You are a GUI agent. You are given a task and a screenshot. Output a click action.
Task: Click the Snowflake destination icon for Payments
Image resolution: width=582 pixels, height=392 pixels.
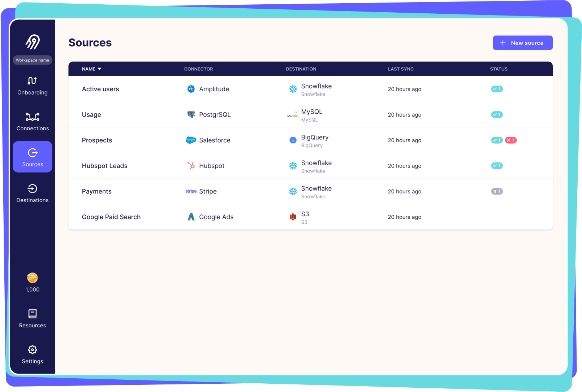[x=293, y=191]
